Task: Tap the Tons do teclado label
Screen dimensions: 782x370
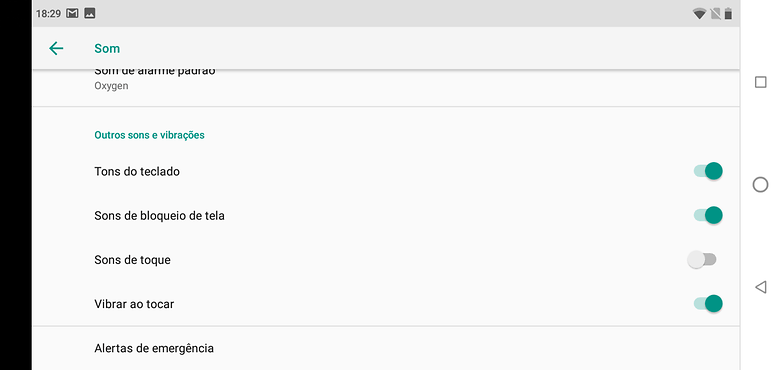Action: click(137, 172)
